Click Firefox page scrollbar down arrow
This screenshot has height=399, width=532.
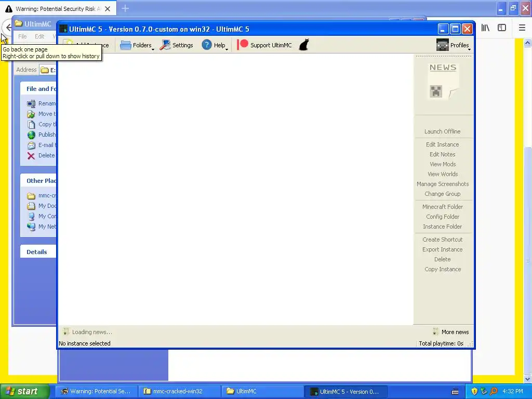coord(527,379)
